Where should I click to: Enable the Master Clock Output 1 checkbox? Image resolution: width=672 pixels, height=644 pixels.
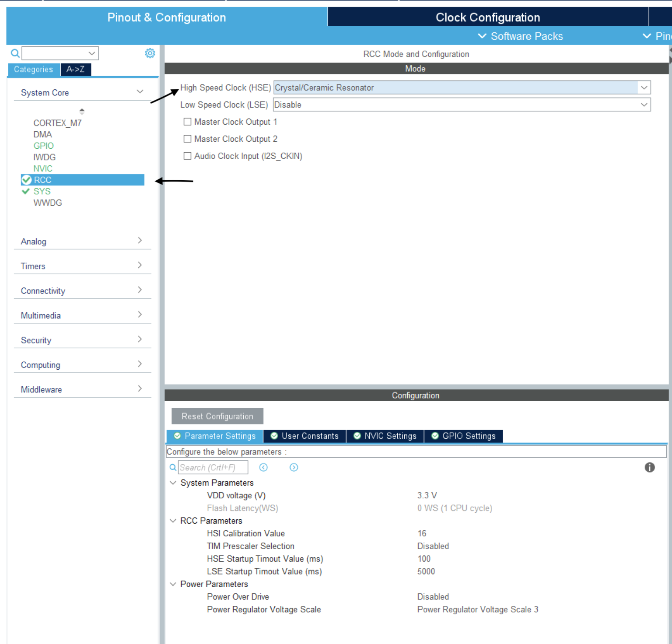pyautogui.click(x=187, y=122)
